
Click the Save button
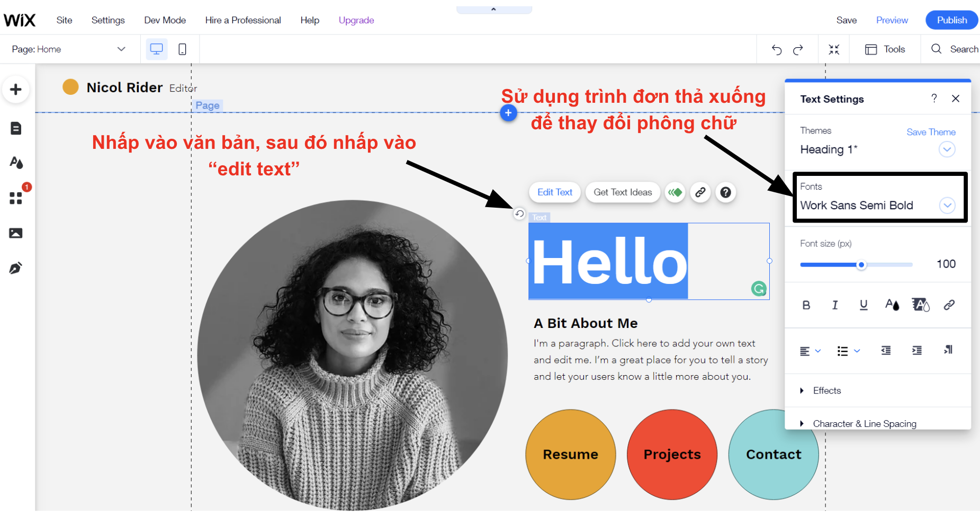click(x=847, y=20)
